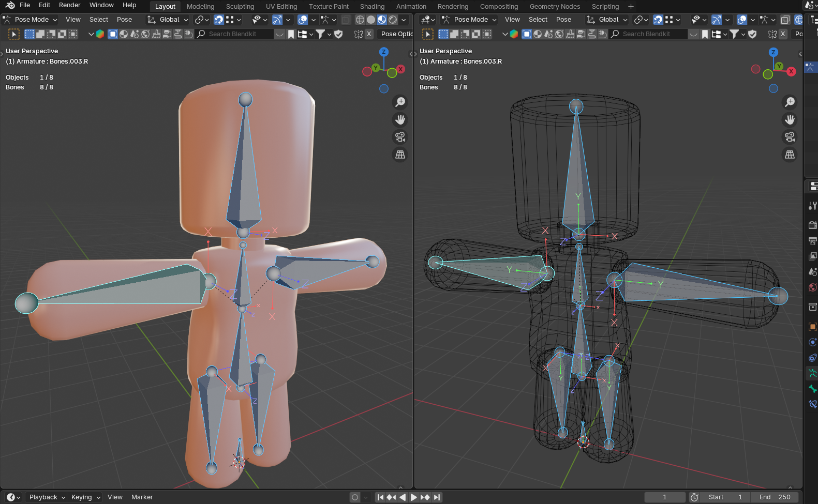The image size is (818, 504).
Task: Open the Render menu
Action: pos(70,5)
